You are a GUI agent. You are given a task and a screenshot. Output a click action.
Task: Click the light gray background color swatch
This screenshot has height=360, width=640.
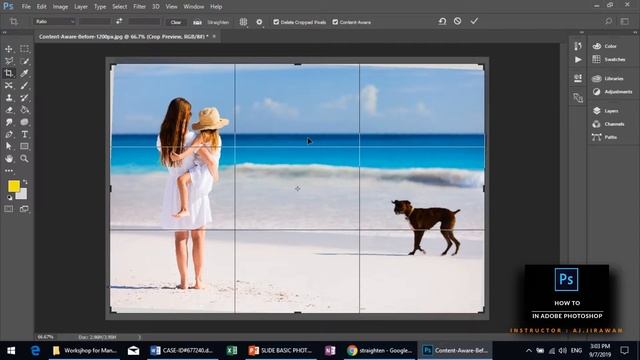(x=22, y=195)
